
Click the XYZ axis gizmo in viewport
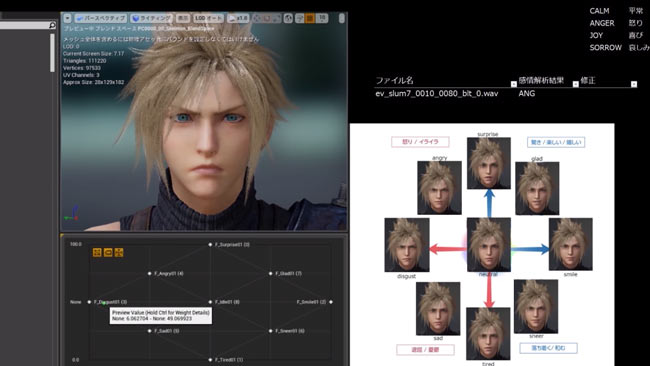click(71, 213)
